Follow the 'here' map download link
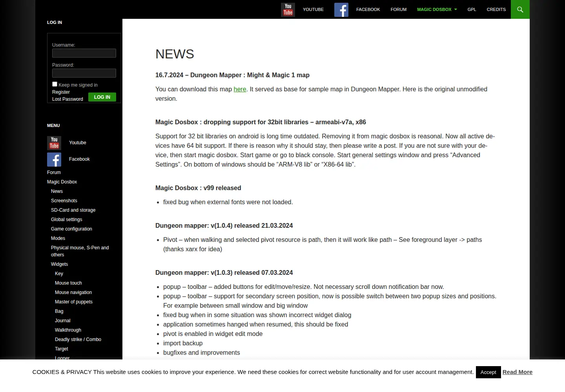This screenshot has width=565, height=392. click(240, 89)
